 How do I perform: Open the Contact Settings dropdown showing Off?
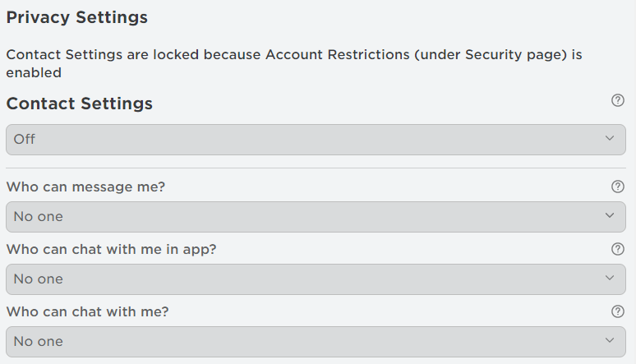[316, 139]
